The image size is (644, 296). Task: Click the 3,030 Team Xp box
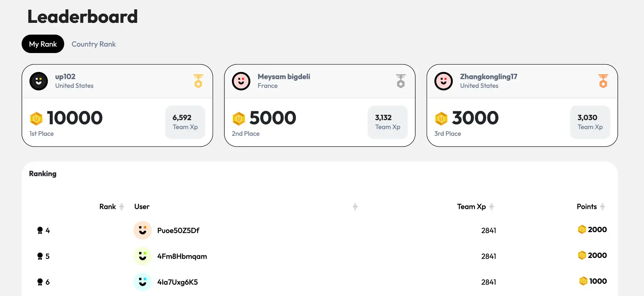[x=590, y=122]
